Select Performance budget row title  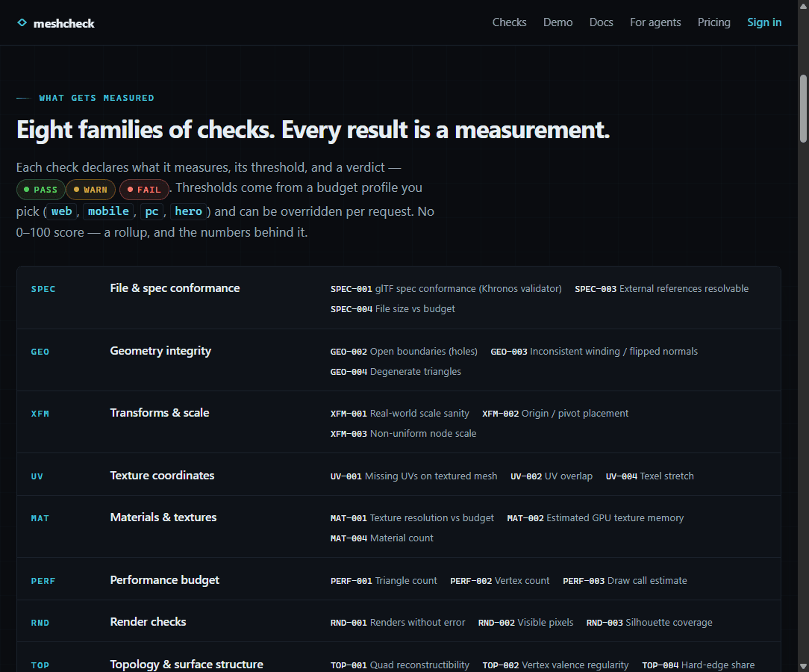pyautogui.click(x=165, y=580)
